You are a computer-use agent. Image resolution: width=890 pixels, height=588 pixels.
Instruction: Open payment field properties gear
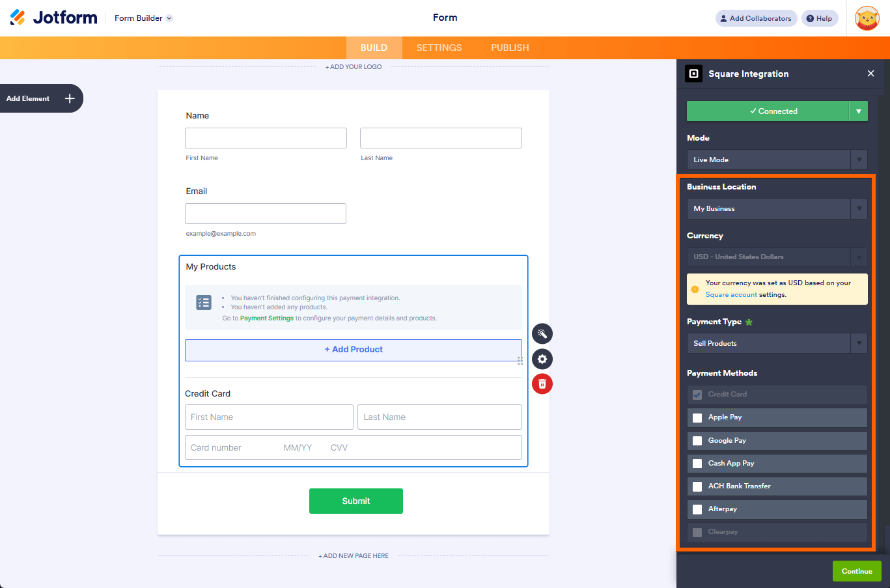[x=542, y=359]
